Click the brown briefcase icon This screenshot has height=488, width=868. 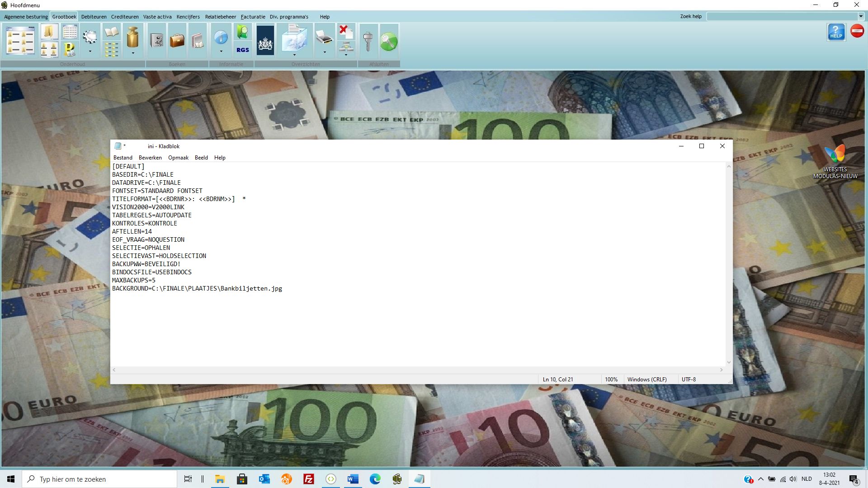coord(177,40)
